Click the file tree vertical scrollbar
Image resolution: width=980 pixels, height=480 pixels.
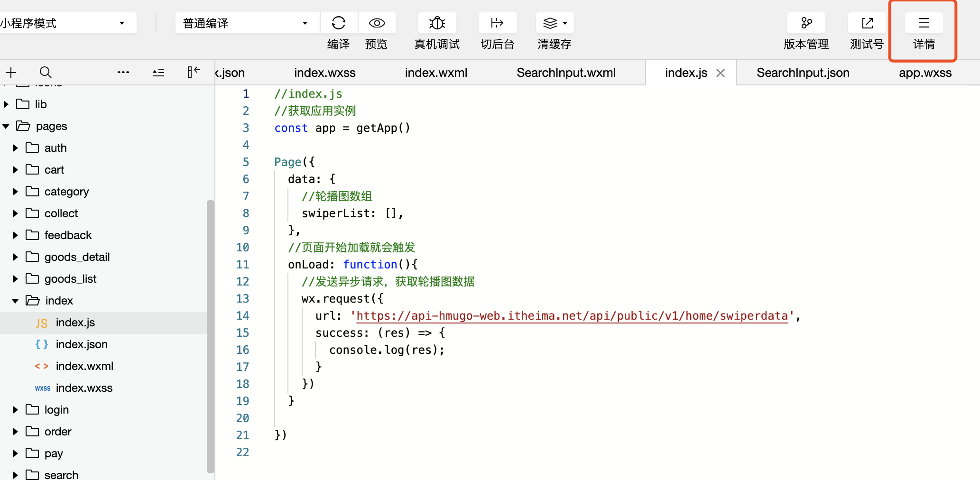pyautogui.click(x=210, y=336)
